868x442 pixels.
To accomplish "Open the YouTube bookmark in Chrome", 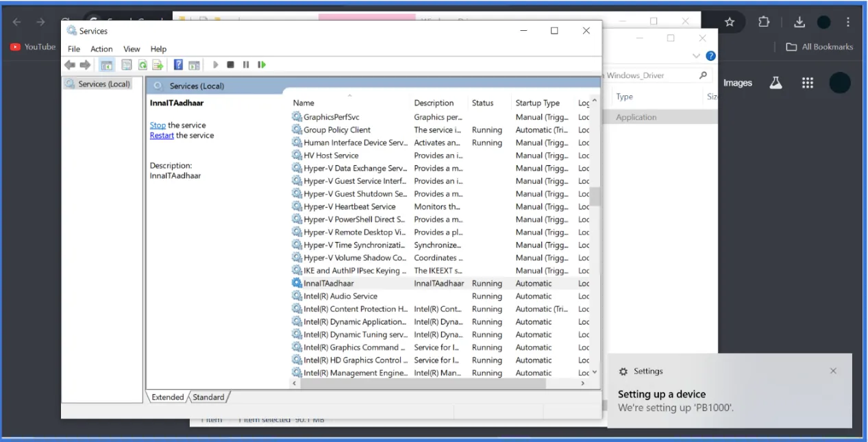I will 33,47.
